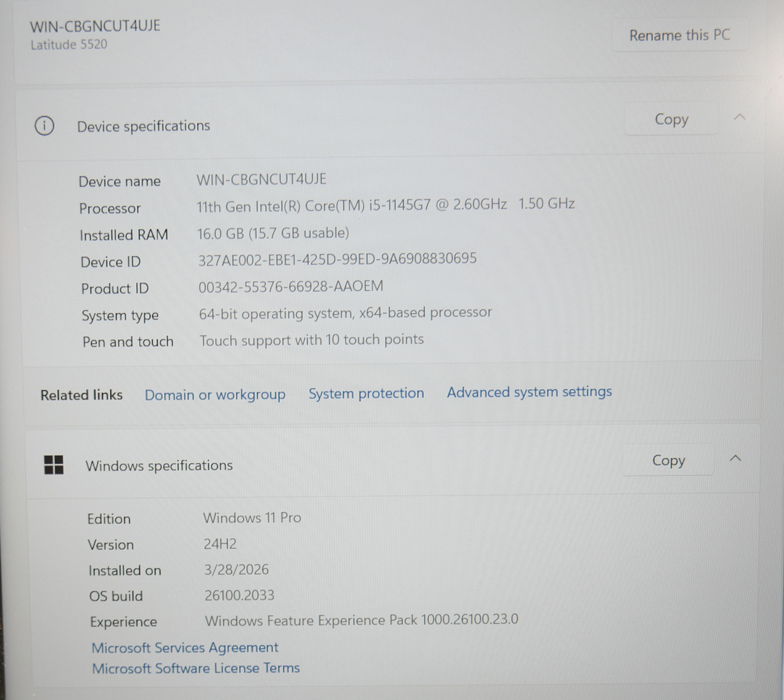Select the Latitude 5520 model text
This screenshot has width=784, height=700.
click(69, 45)
